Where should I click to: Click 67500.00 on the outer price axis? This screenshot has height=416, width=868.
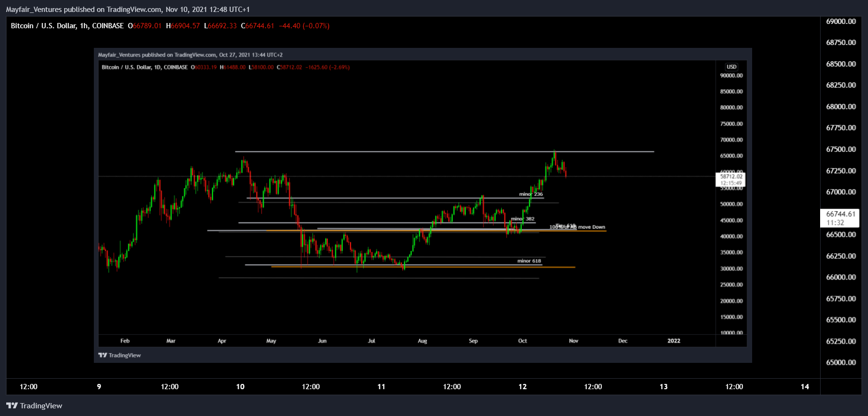click(841, 149)
